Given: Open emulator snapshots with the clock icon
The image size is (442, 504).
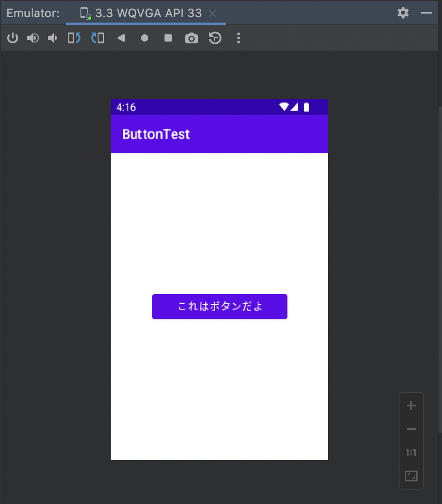Looking at the screenshot, I should pyautogui.click(x=215, y=38).
